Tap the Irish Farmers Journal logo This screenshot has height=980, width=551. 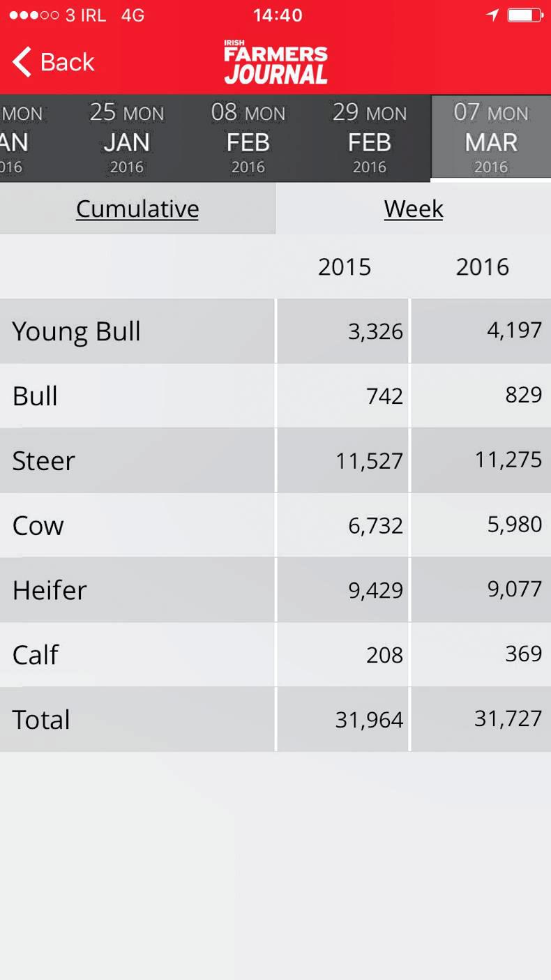[275, 62]
